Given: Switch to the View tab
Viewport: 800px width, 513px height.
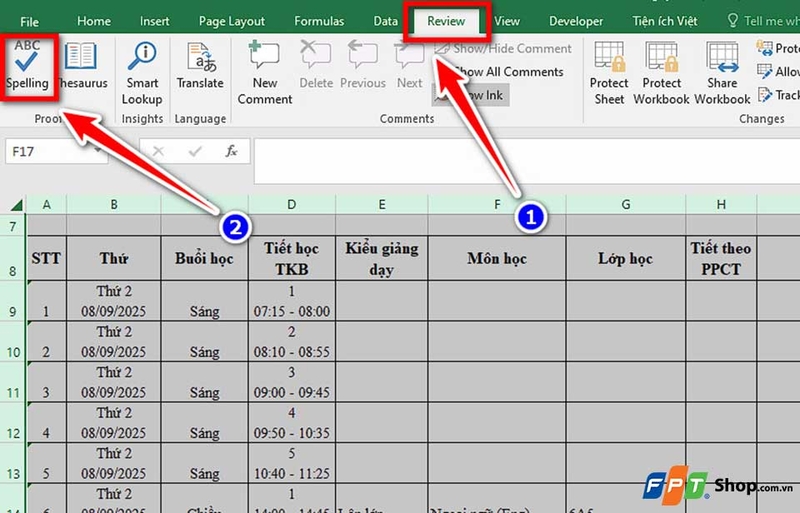Looking at the screenshot, I should pyautogui.click(x=507, y=21).
